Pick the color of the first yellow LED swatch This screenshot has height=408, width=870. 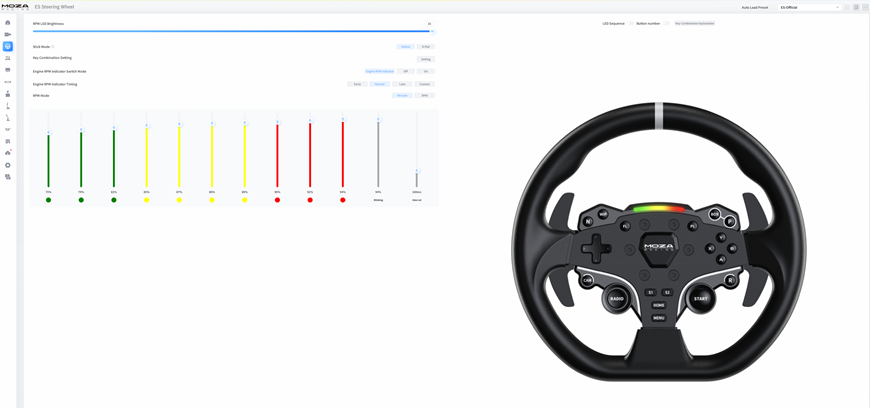(146, 200)
